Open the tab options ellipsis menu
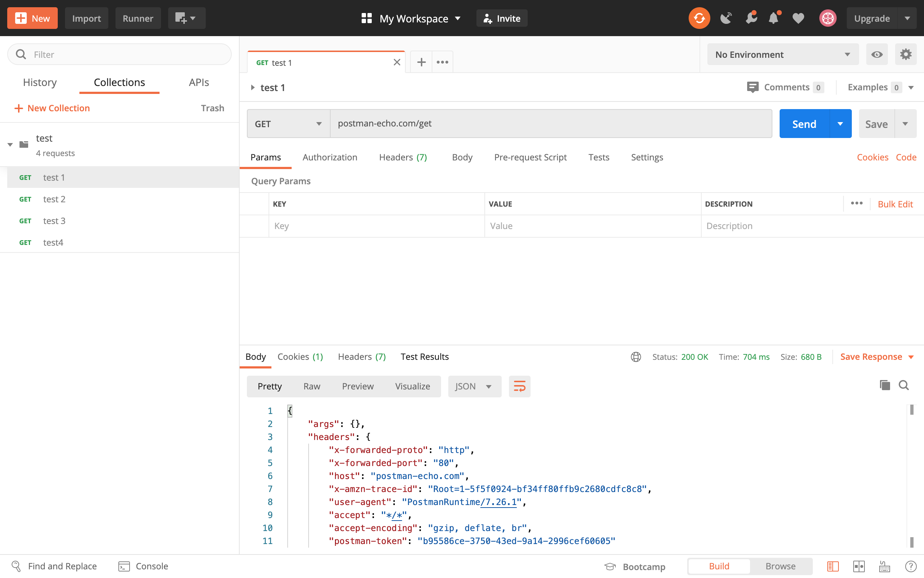The width and height of the screenshot is (924, 578). click(442, 62)
